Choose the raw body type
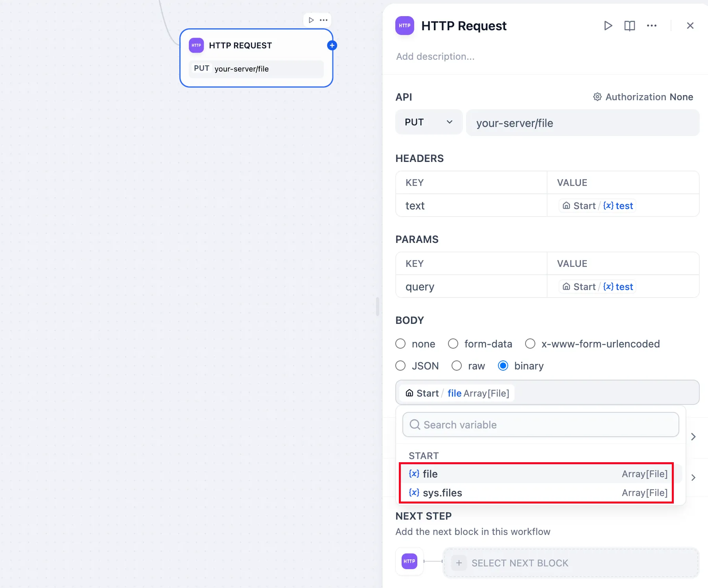The height and width of the screenshot is (588, 708). (457, 366)
